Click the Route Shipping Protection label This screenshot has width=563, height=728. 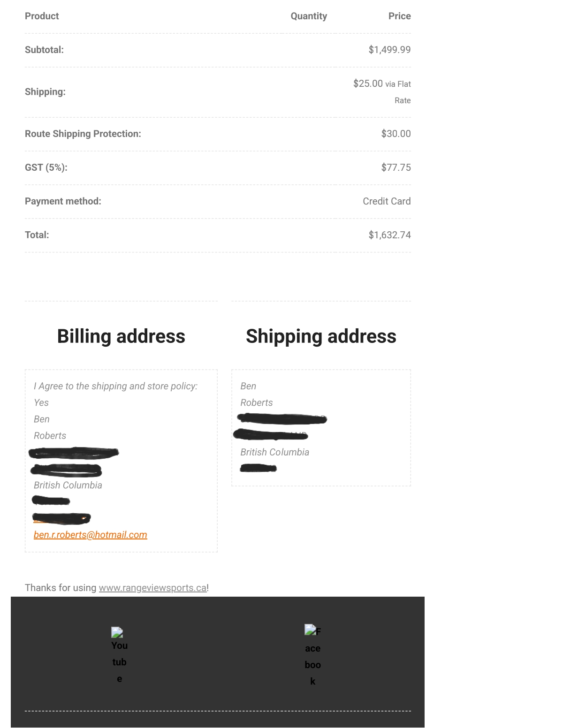coord(83,134)
